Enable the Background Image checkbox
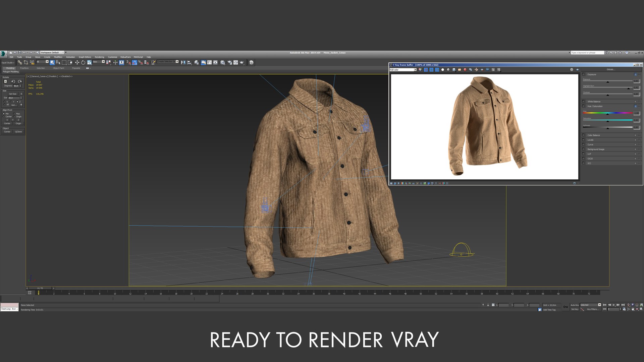 (x=583, y=149)
